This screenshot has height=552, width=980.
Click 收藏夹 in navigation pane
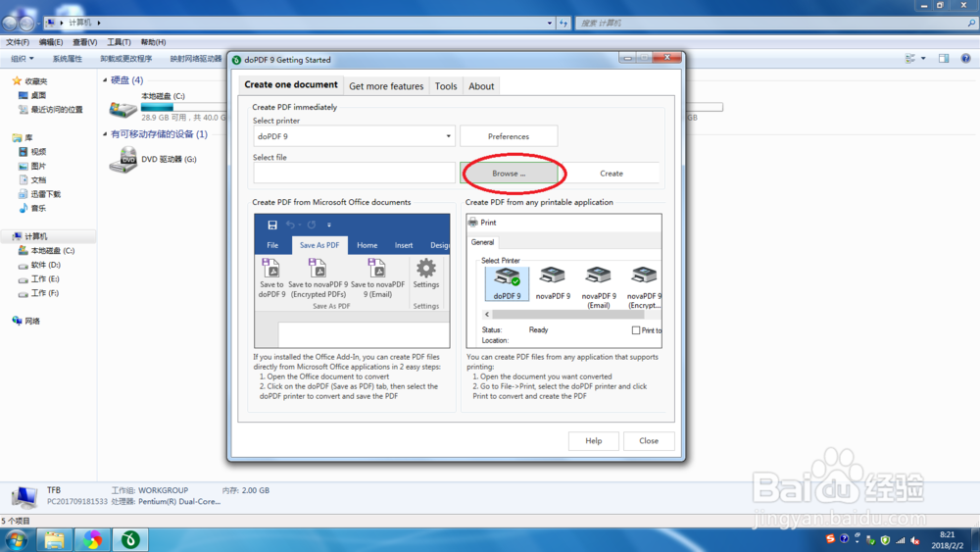point(35,81)
